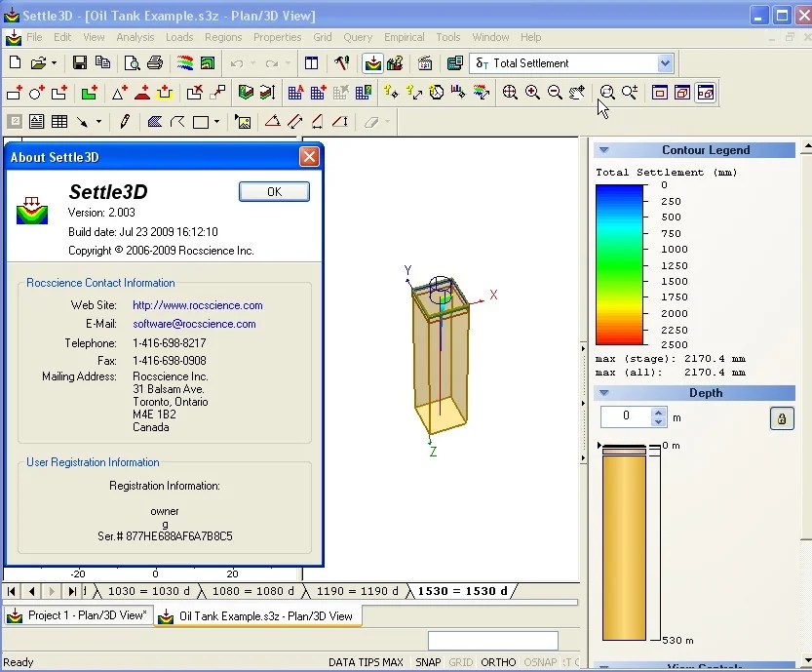This screenshot has height=672, width=812.
Task: Open the Analysis menu
Action: pyautogui.click(x=135, y=37)
